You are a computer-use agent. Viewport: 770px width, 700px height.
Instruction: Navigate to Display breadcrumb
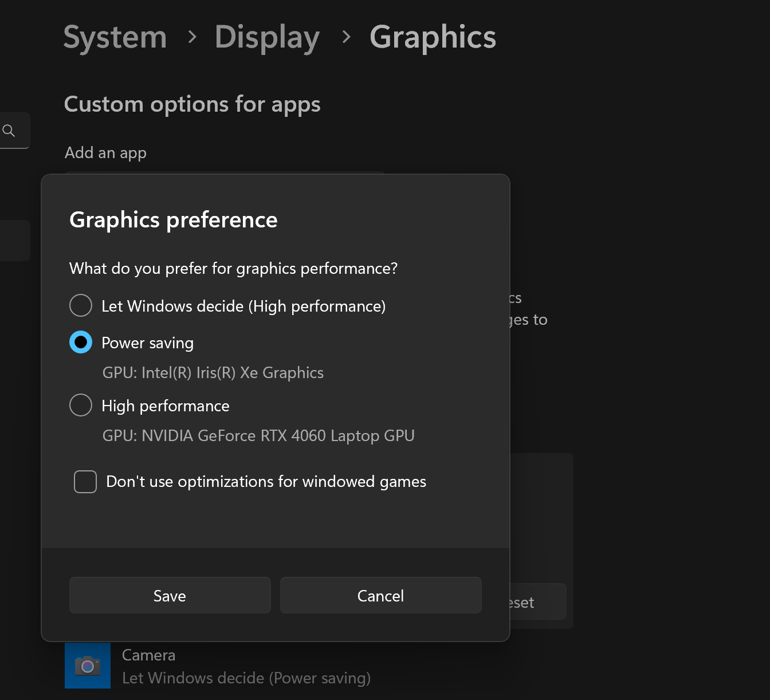coord(267,38)
